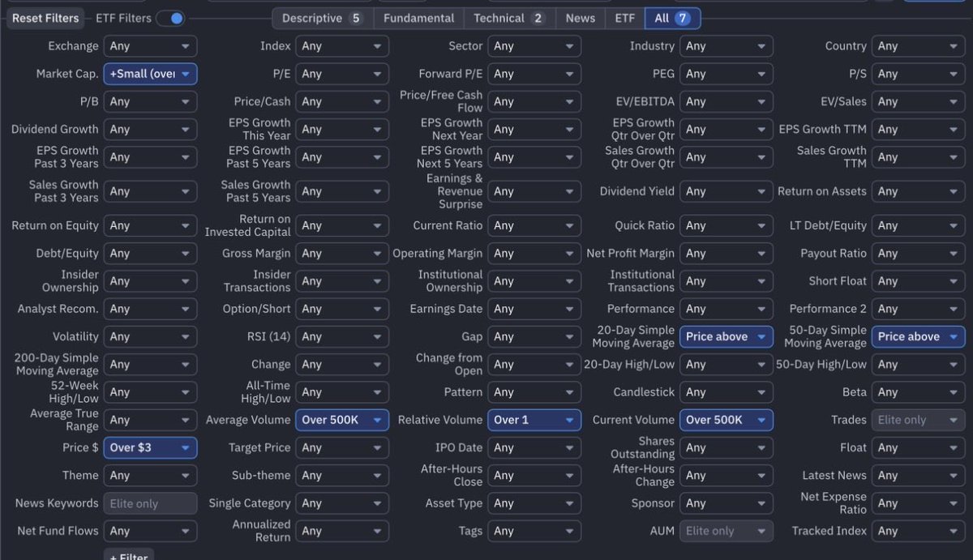Screen dimensions: 973x560
Task: Expand the Forward P/E dropdown
Action: pyautogui.click(x=534, y=74)
